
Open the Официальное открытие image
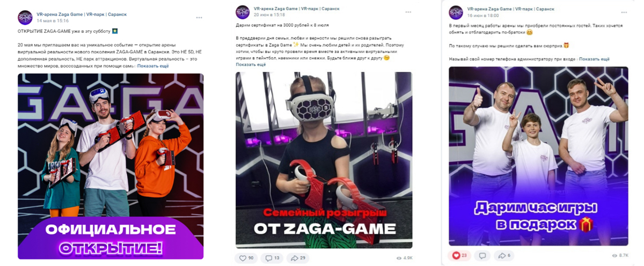pyautogui.click(x=111, y=166)
